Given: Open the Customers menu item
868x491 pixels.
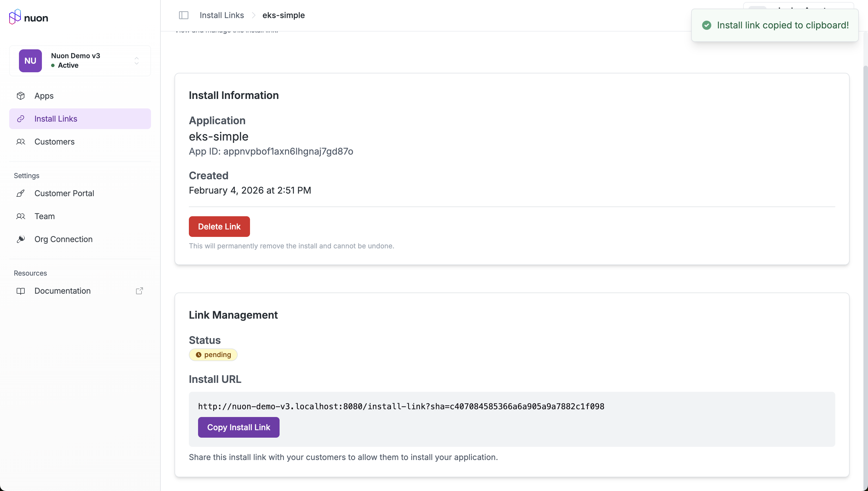Looking at the screenshot, I should click(54, 142).
